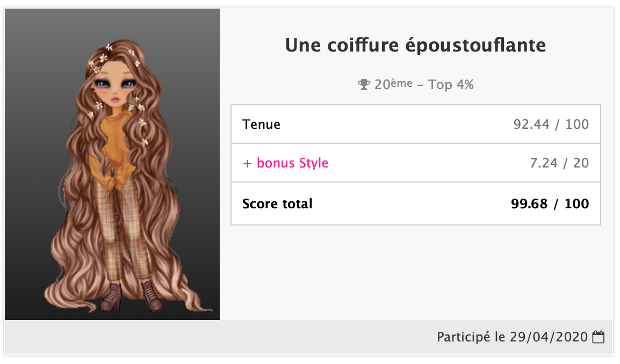The height and width of the screenshot is (364, 620).
Task: Click the title 'Une coiffure époustouflante'
Action: click(x=415, y=46)
